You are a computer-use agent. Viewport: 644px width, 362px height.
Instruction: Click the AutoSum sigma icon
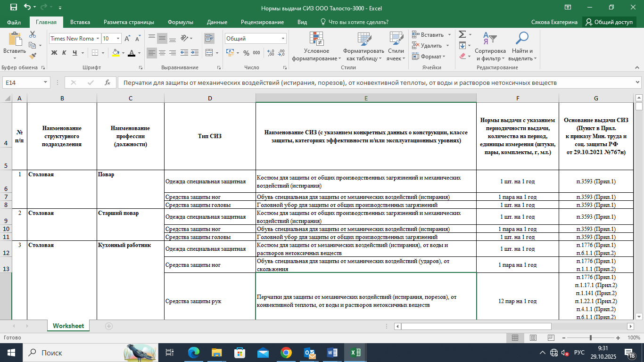(462, 34)
